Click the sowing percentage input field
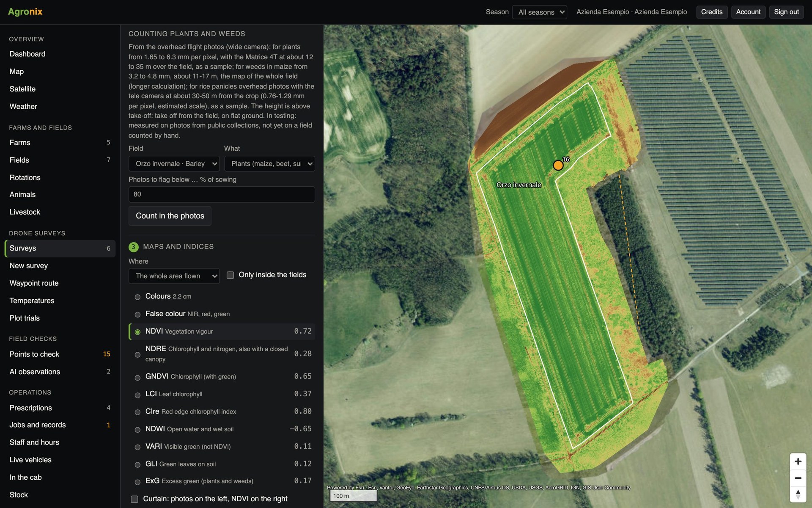 pos(222,194)
